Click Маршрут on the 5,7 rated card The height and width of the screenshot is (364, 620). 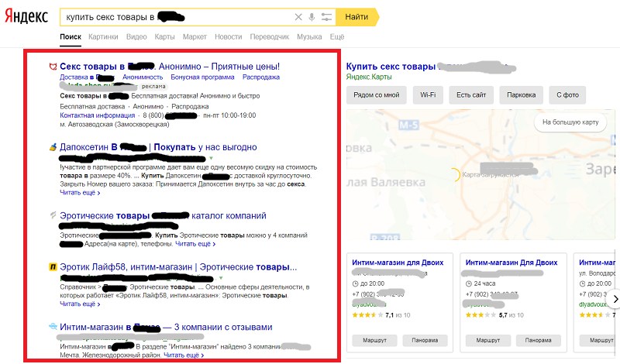pyautogui.click(x=488, y=340)
